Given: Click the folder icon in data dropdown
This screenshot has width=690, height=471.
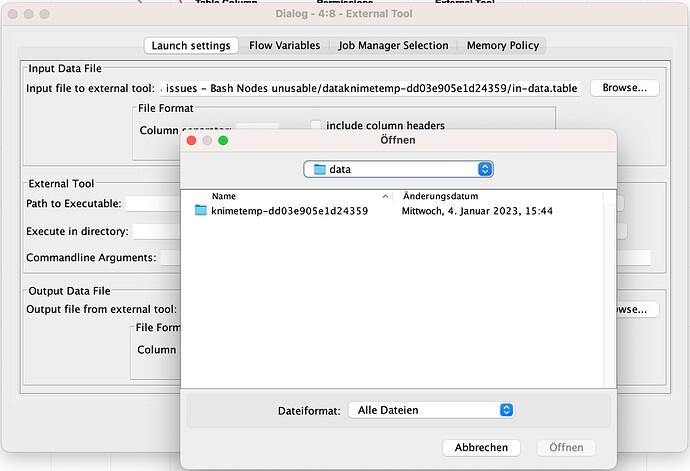Looking at the screenshot, I should pyautogui.click(x=319, y=169).
